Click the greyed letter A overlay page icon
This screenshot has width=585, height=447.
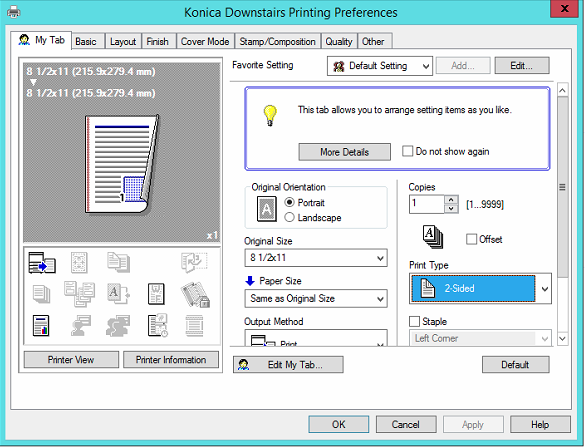tap(118, 293)
